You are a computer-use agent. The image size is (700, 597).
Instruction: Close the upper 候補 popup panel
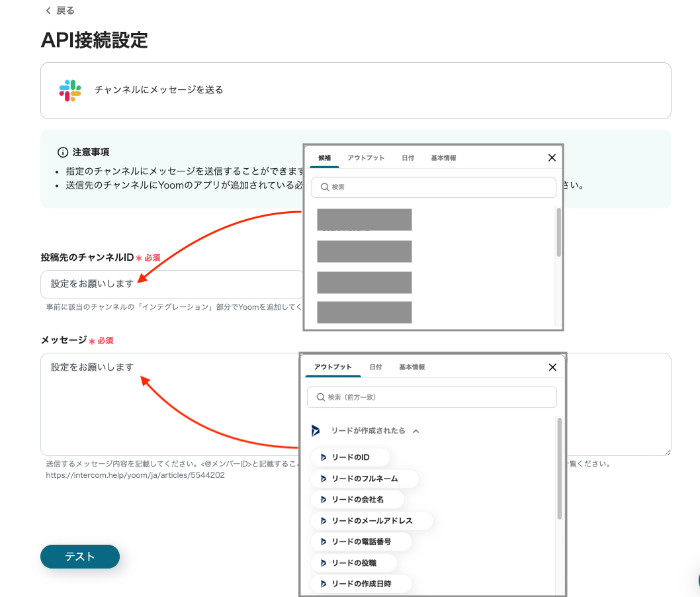(x=552, y=158)
